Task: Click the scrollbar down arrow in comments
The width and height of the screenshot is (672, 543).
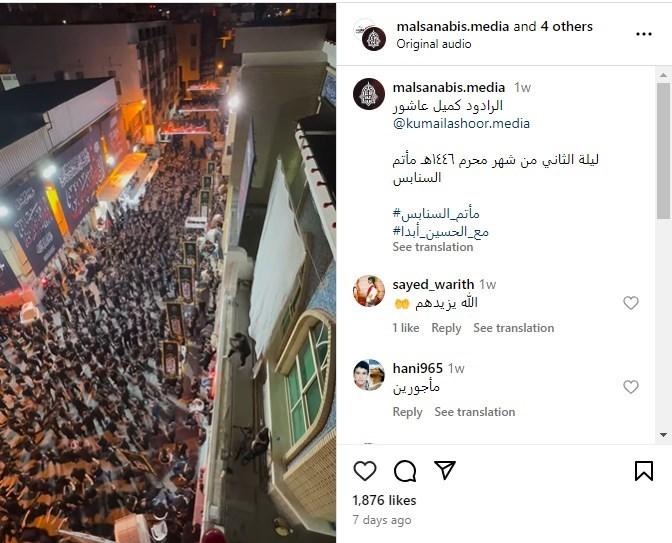Action: tap(663, 435)
